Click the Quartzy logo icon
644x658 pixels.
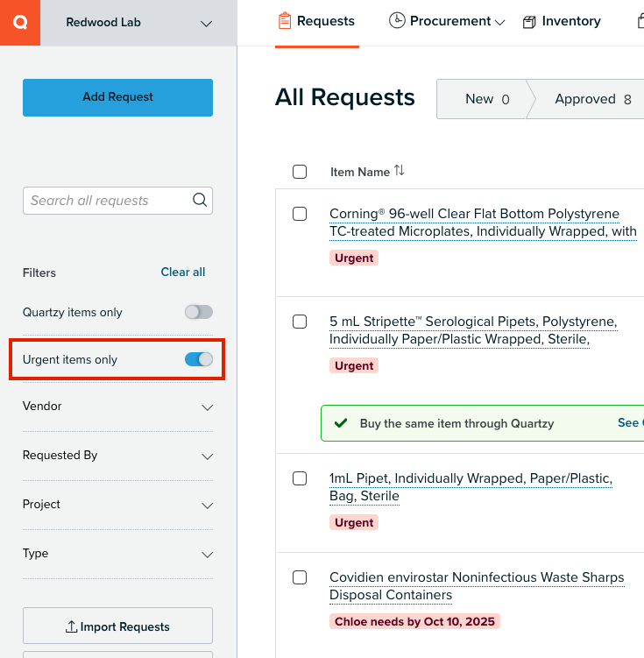(x=20, y=22)
